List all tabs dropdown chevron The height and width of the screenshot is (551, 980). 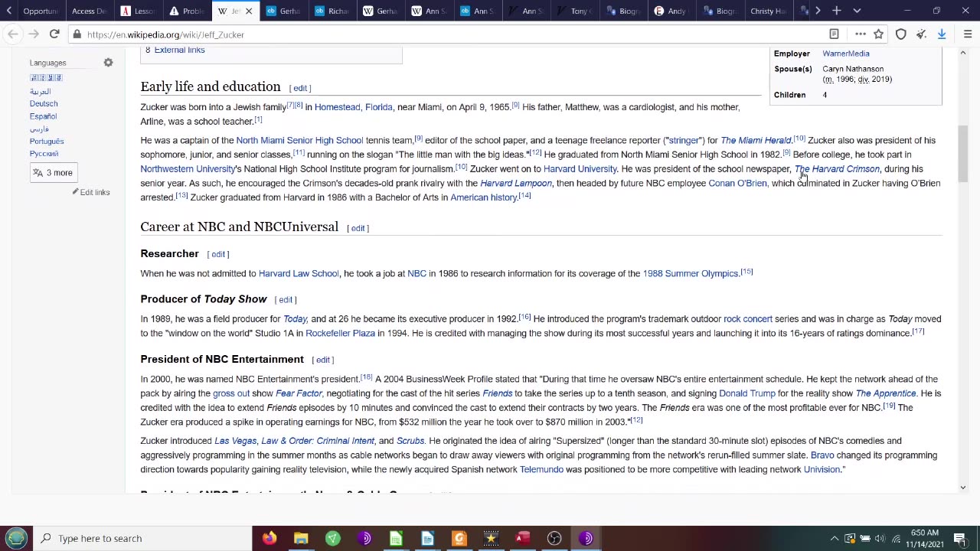pos(857,11)
